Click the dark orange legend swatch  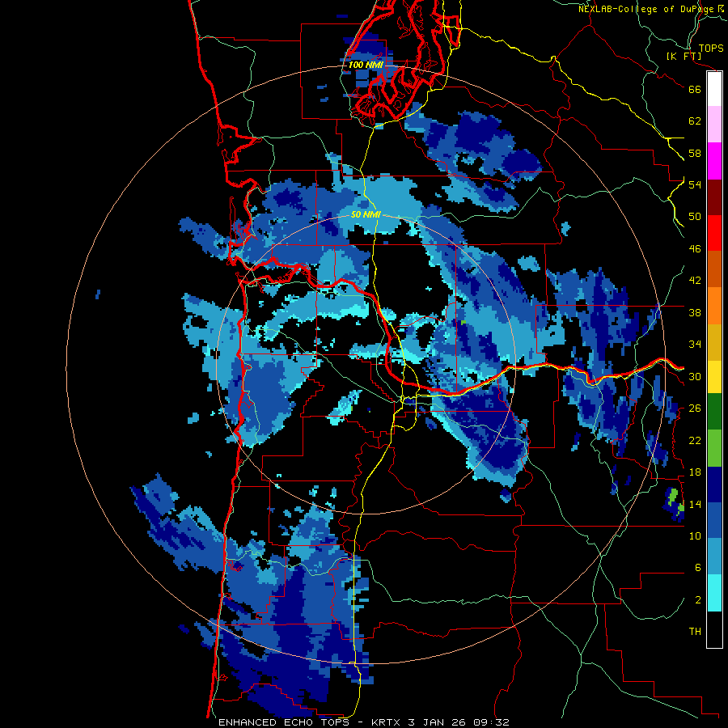pos(714,269)
